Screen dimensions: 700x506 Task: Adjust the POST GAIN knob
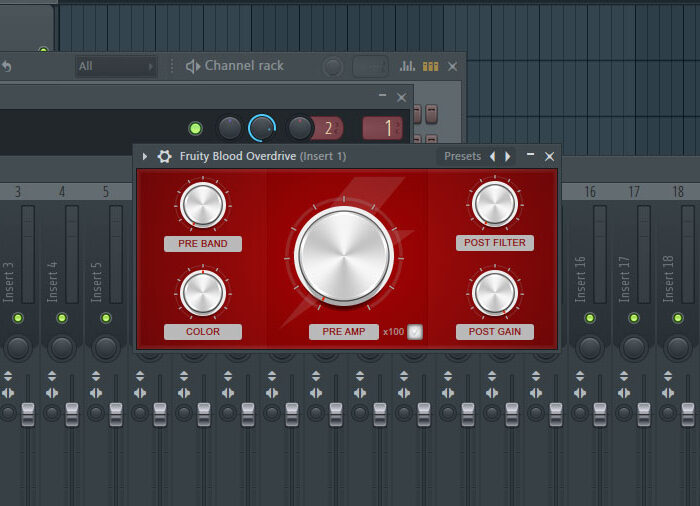(495, 293)
